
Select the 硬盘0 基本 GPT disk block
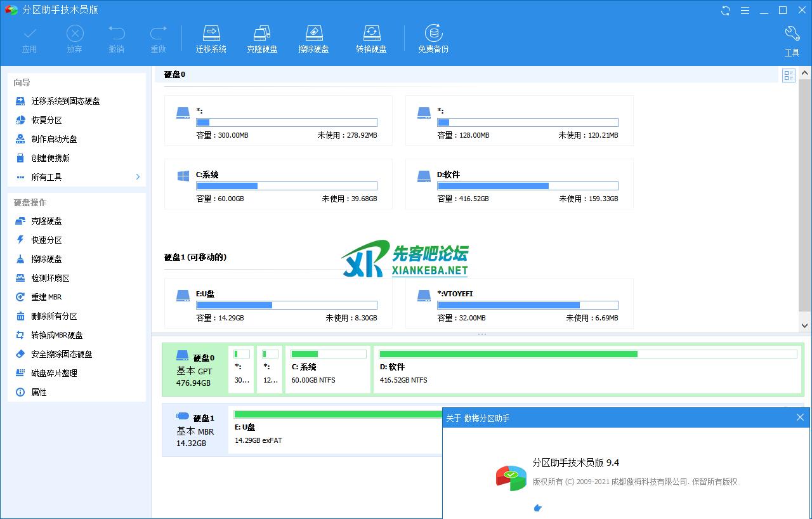pos(195,370)
